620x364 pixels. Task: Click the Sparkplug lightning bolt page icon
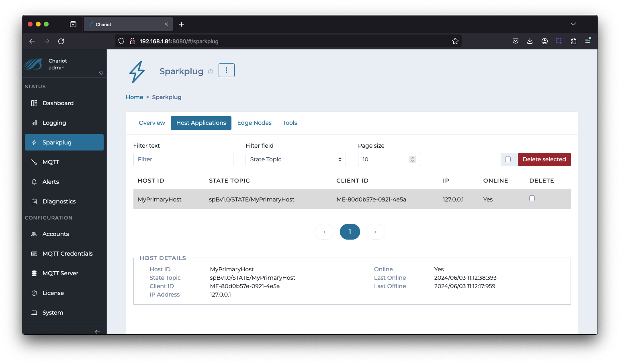pyautogui.click(x=137, y=72)
